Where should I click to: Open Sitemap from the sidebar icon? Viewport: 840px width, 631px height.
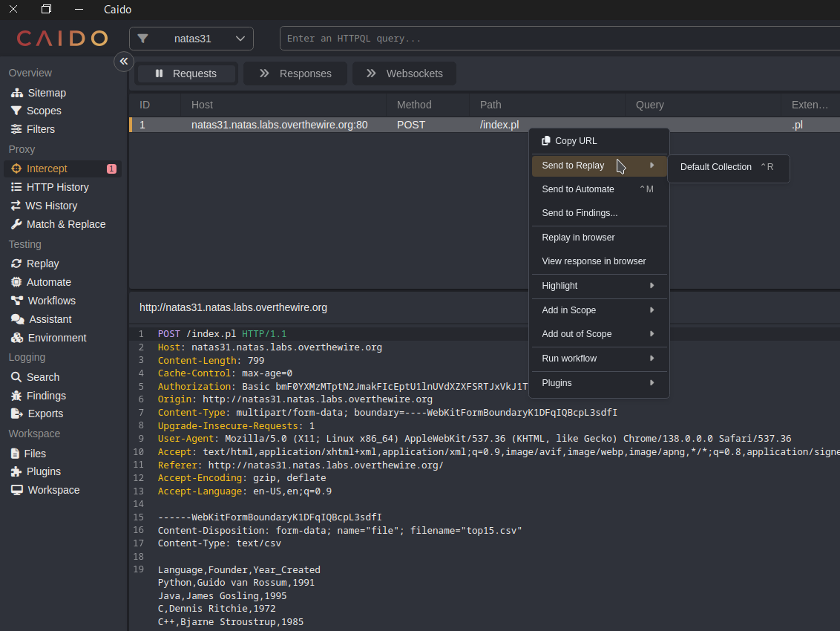(x=16, y=93)
